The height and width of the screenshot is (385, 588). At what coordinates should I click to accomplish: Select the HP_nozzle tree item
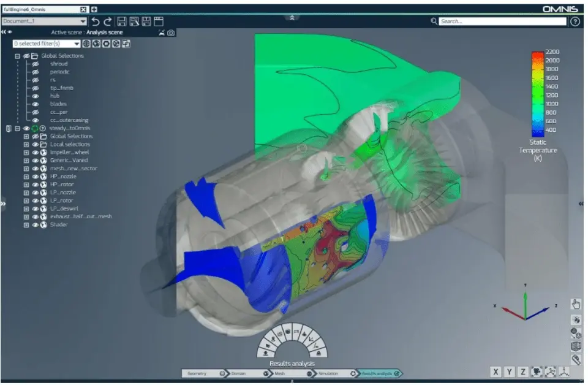point(63,177)
